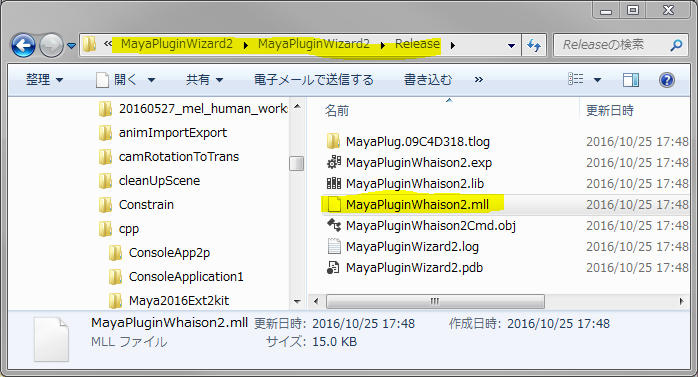698x377 pixels.
Task: Click folder icon beside animImportExport
Action: 106,133
